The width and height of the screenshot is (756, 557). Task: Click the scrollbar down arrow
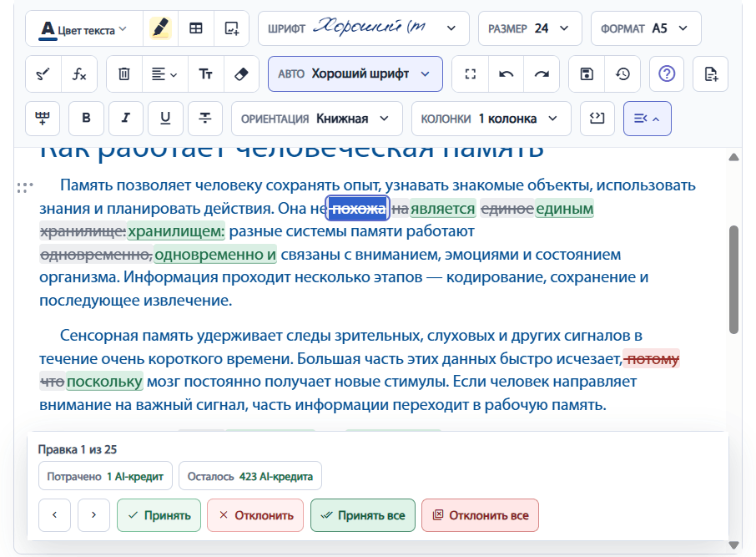pos(733,545)
